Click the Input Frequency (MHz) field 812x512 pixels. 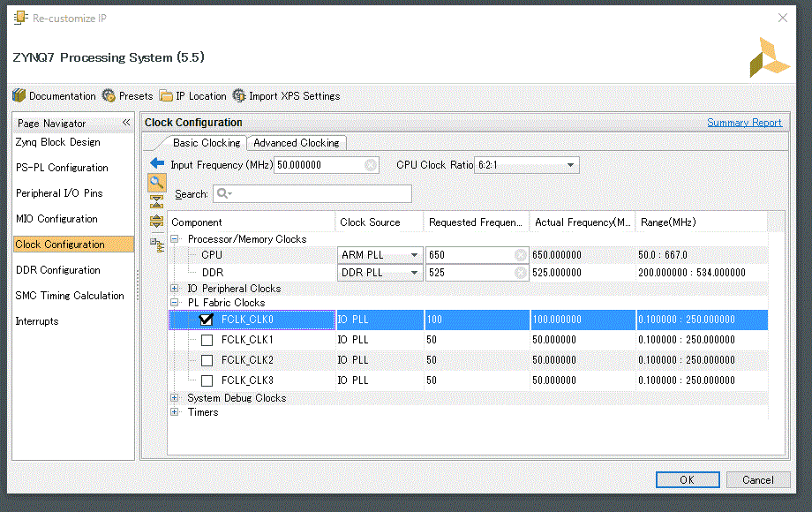[327, 165]
